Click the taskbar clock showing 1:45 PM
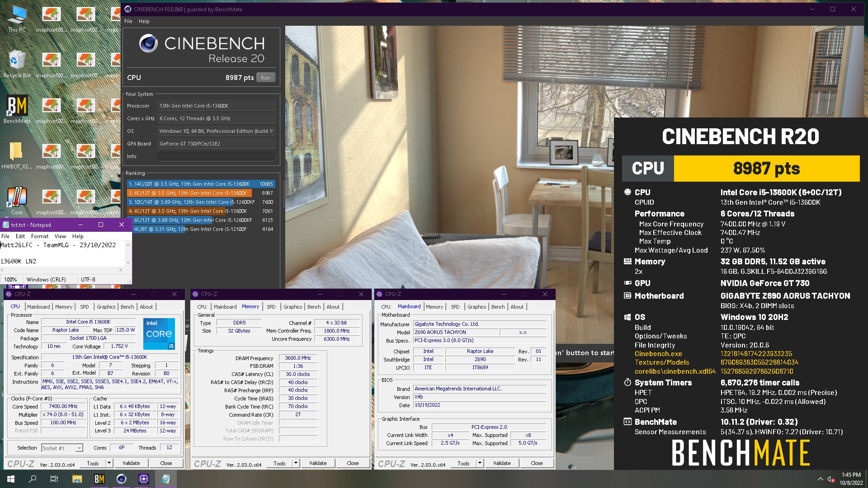The image size is (868, 488). (x=851, y=479)
